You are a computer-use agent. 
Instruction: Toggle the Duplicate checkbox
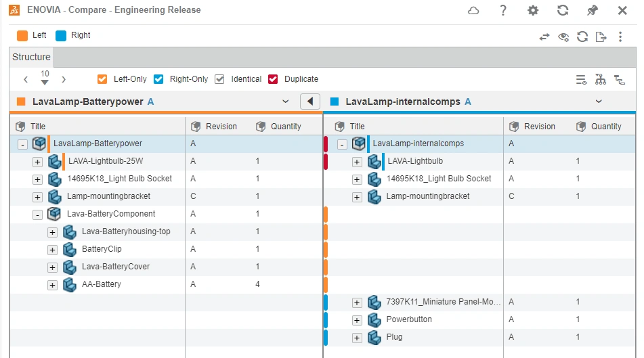click(x=273, y=79)
